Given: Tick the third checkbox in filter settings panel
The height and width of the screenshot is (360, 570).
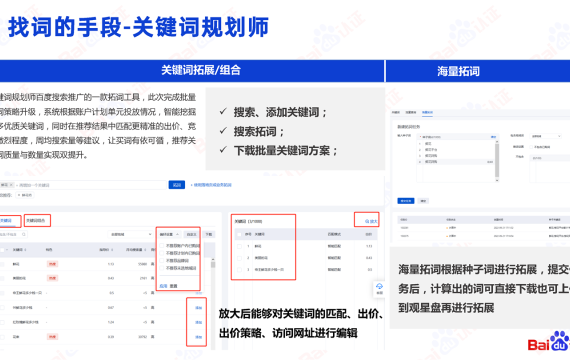Looking at the screenshot, I should click(x=162, y=261).
